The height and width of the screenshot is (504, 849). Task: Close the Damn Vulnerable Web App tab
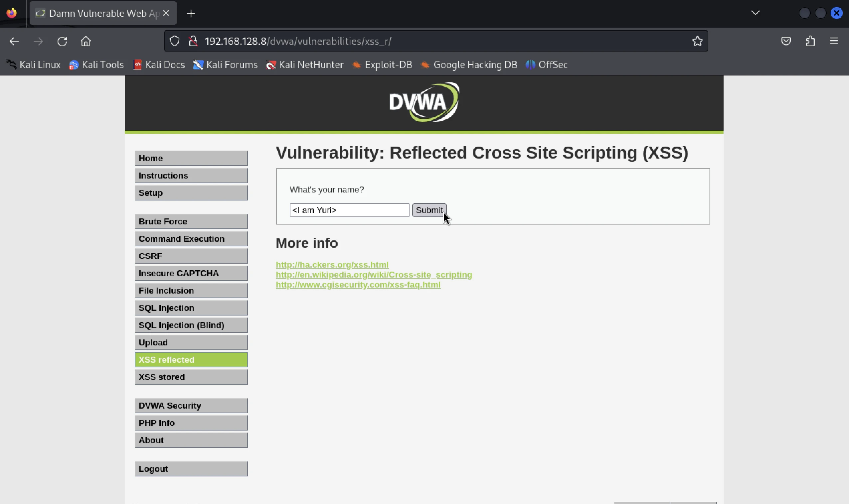(x=166, y=13)
